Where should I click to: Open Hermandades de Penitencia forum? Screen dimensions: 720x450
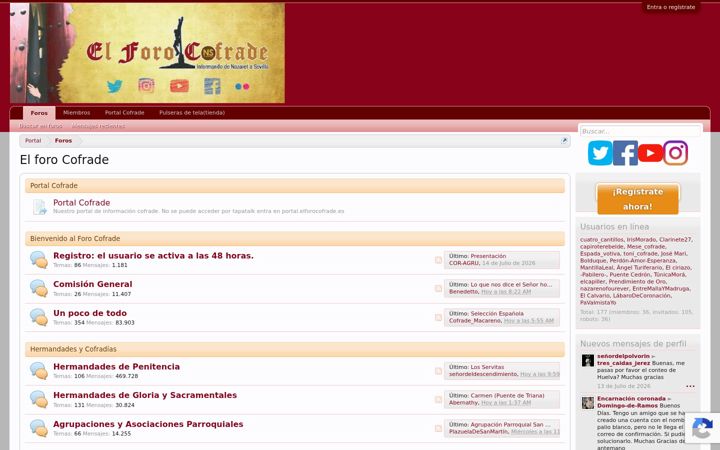(117, 366)
